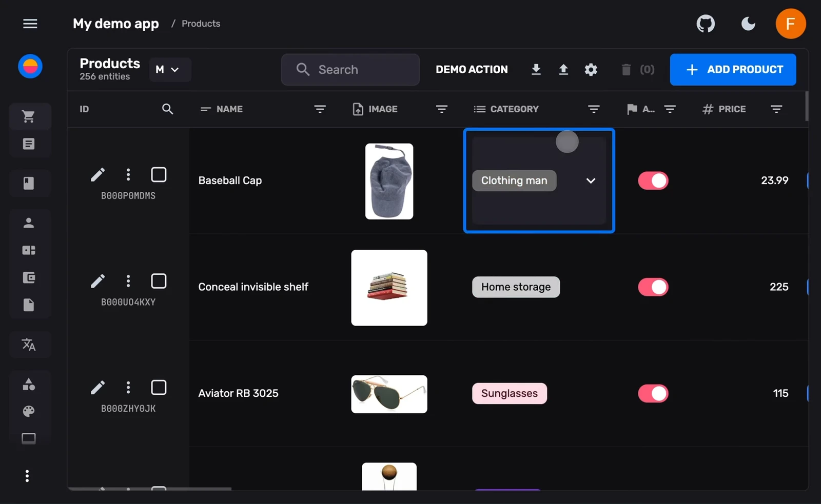
Task: Focus the Search input field
Action: (350, 70)
